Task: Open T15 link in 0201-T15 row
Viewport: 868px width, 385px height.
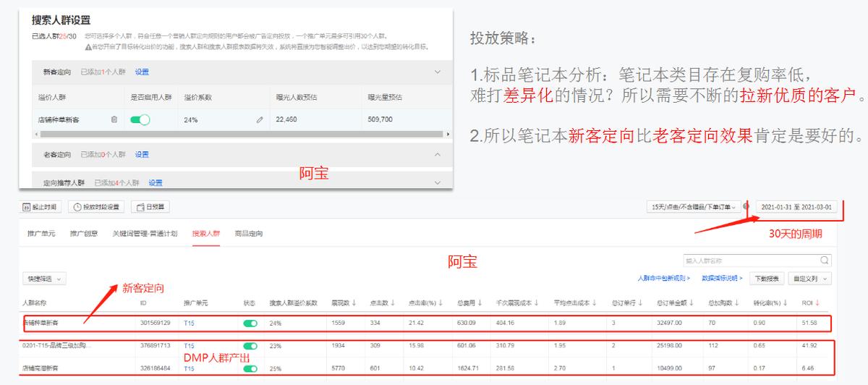Action: [x=190, y=346]
